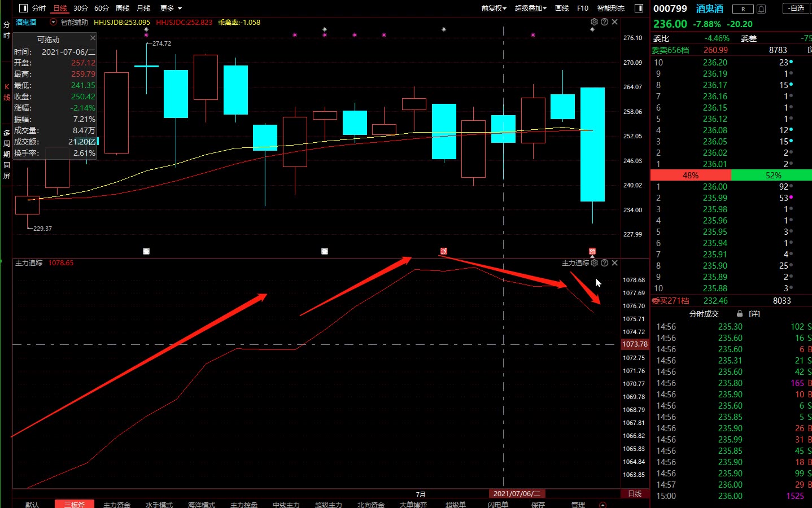Click the K线 vertical sidebar tab
The height and width of the screenshot is (508, 812).
click(x=7, y=92)
